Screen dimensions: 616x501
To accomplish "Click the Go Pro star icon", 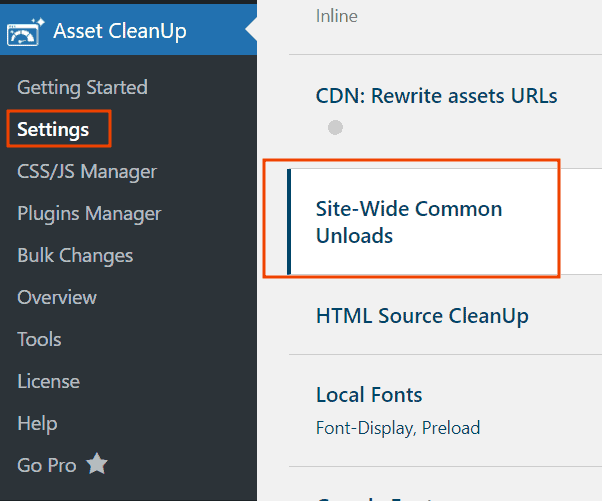I will (97, 464).
